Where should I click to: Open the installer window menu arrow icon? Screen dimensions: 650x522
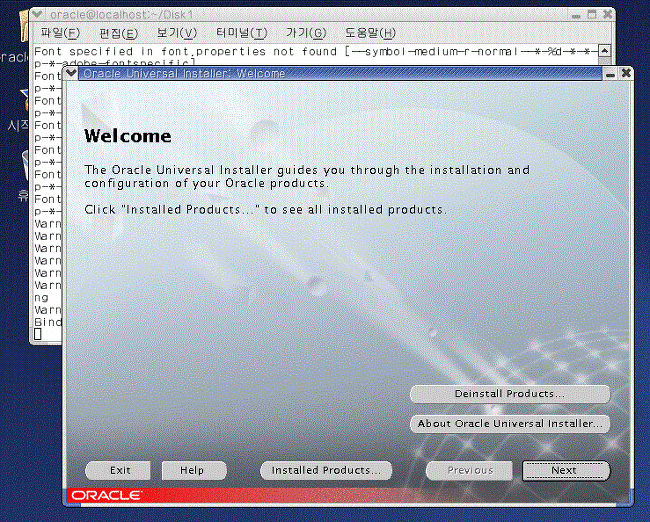[x=71, y=73]
